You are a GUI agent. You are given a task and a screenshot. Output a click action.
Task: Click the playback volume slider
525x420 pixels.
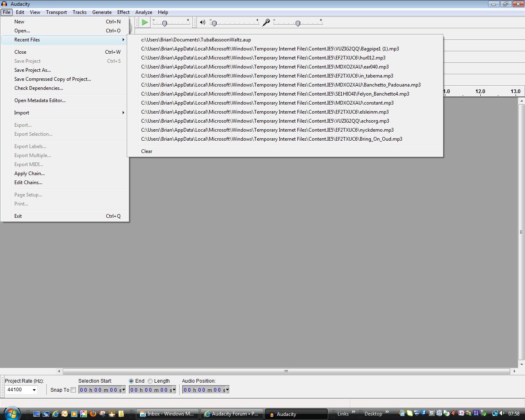(x=213, y=24)
